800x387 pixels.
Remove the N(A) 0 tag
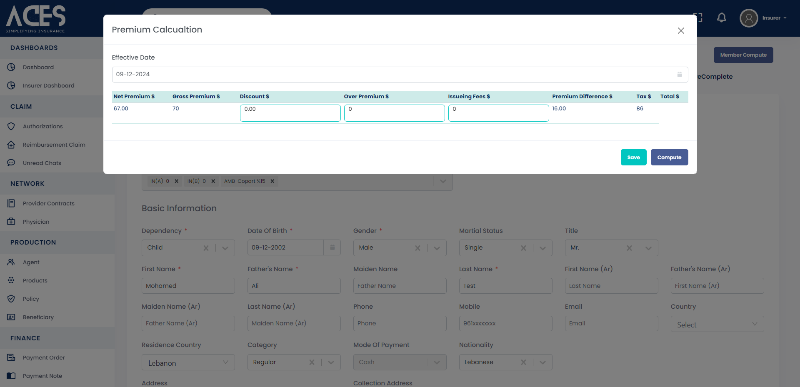click(x=177, y=181)
